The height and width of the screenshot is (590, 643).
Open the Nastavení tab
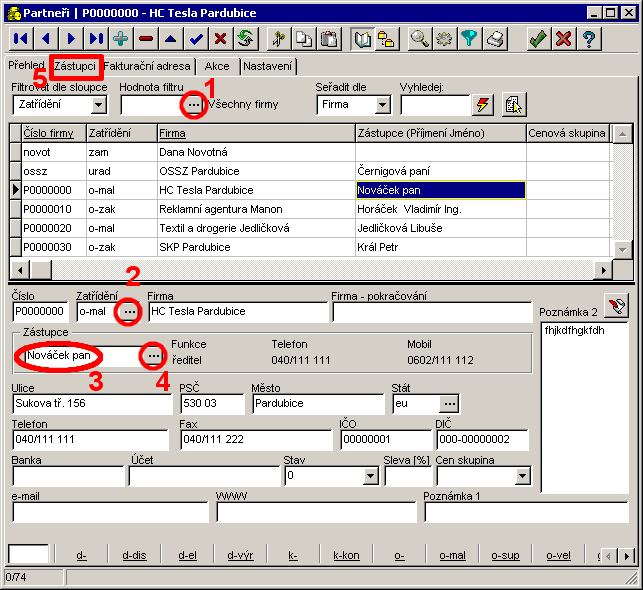(x=268, y=66)
